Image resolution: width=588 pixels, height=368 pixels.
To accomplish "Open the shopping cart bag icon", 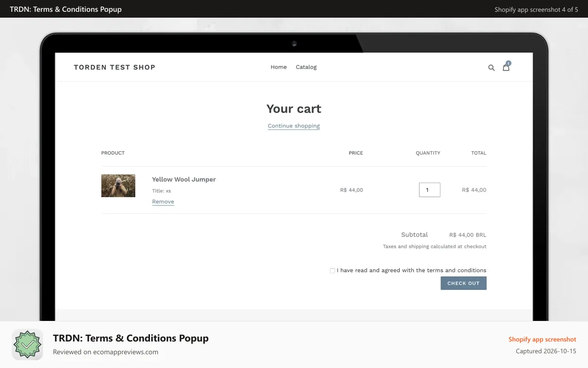I will pos(506,67).
